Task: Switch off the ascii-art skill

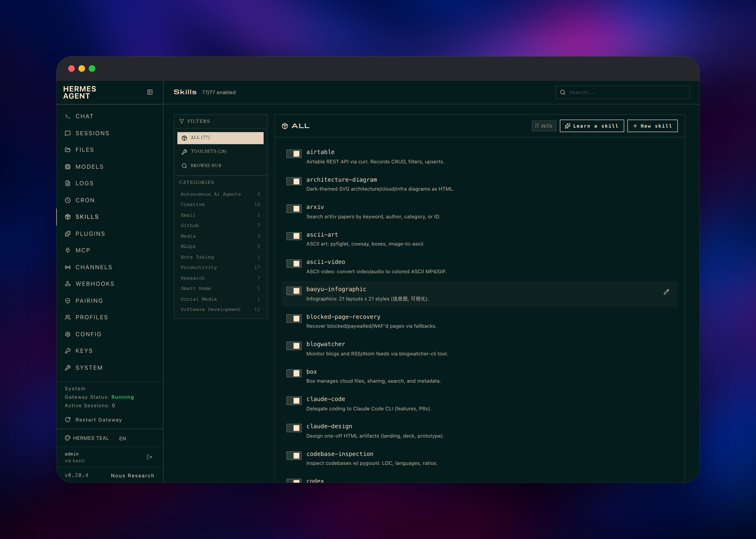Action: [294, 236]
